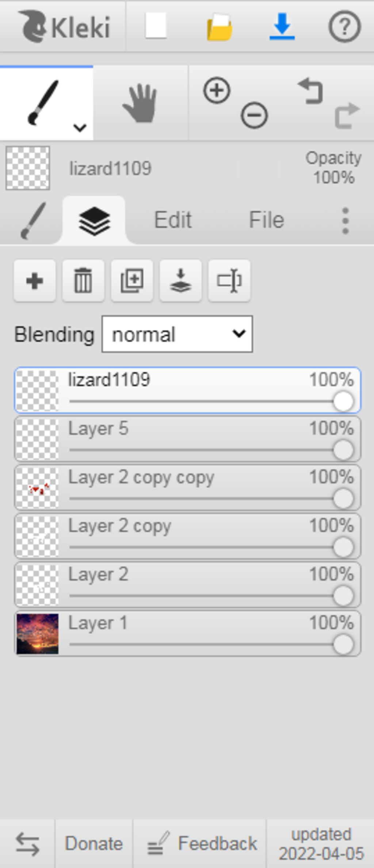Click the Feedback button

[202, 844]
